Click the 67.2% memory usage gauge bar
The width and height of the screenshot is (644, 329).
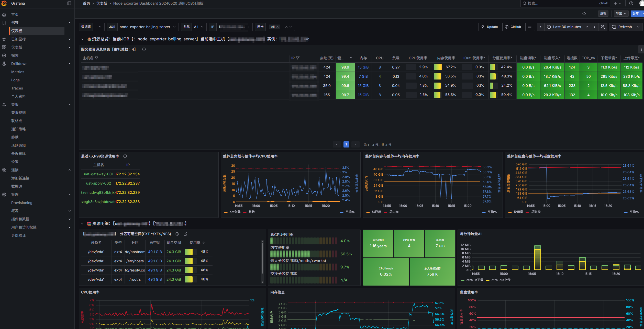coord(438,67)
